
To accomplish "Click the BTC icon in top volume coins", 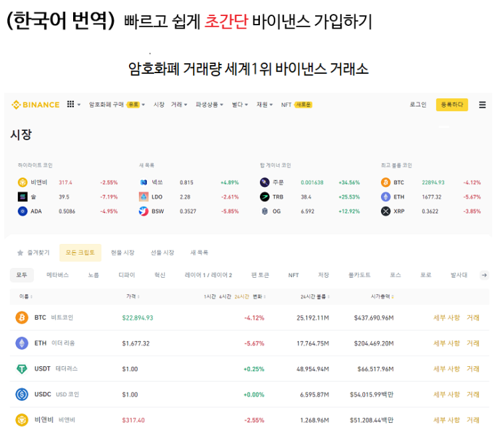I will pyautogui.click(x=386, y=182).
